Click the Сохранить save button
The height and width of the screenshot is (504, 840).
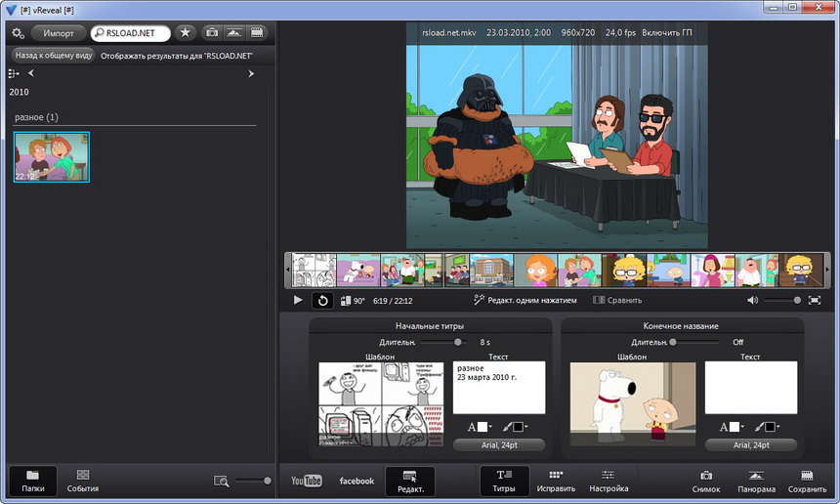(807, 481)
